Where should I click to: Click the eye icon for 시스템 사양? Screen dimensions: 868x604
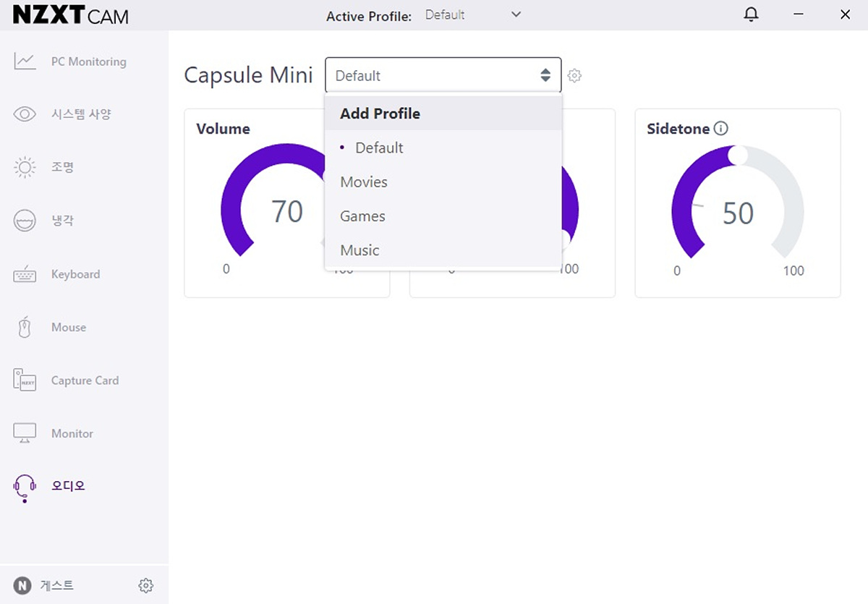pos(25,114)
